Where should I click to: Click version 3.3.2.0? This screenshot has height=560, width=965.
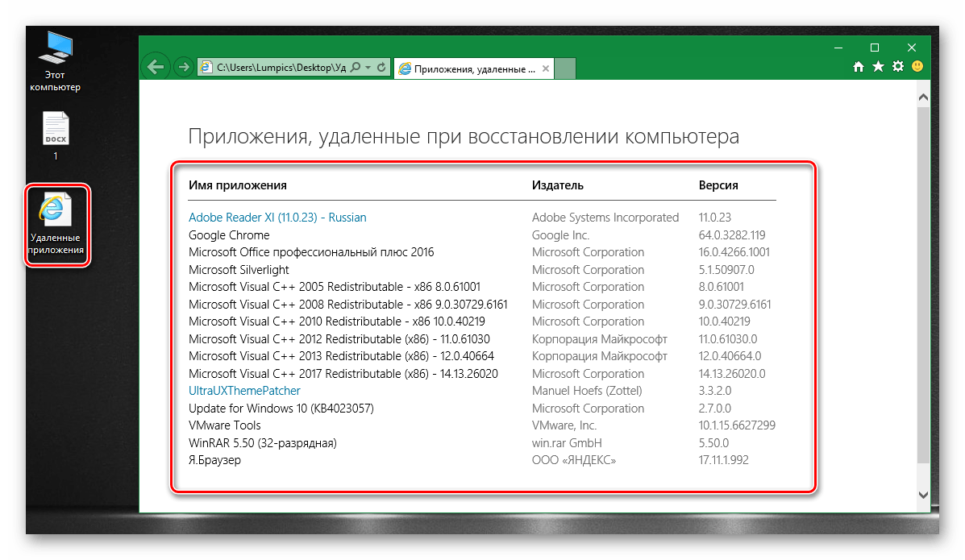[715, 391]
